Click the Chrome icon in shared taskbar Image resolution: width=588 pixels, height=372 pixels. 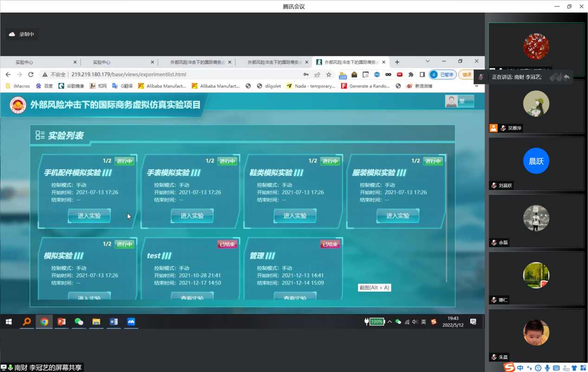[x=44, y=321]
